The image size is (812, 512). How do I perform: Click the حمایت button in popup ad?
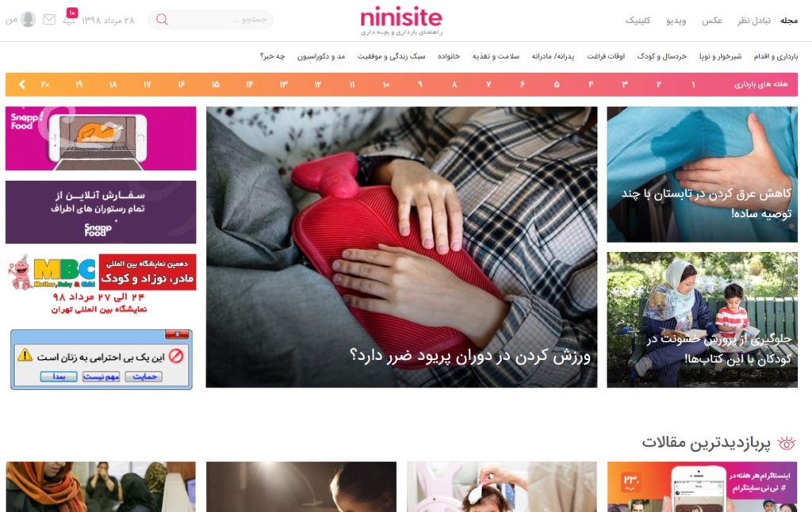(144, 376)
